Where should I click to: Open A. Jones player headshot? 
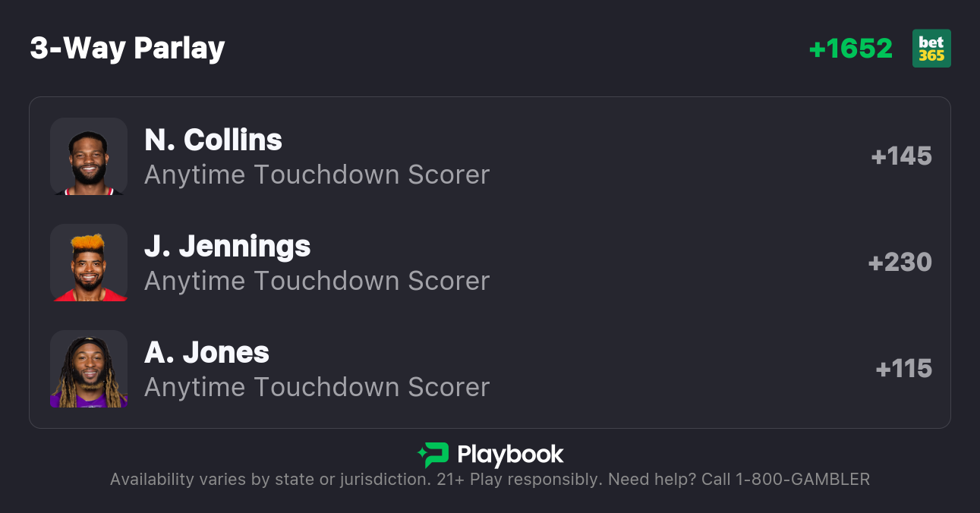(89, 369)
